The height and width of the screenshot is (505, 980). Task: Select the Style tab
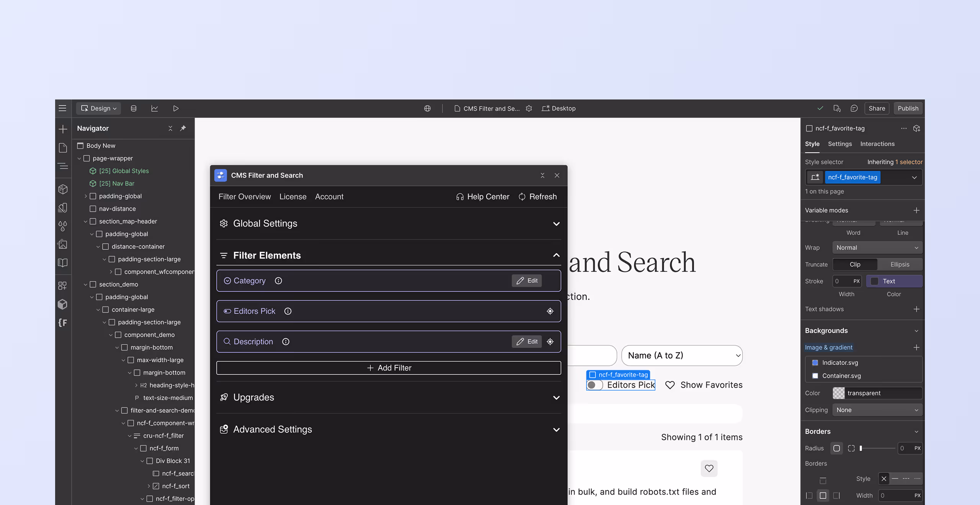coord(812,144)
